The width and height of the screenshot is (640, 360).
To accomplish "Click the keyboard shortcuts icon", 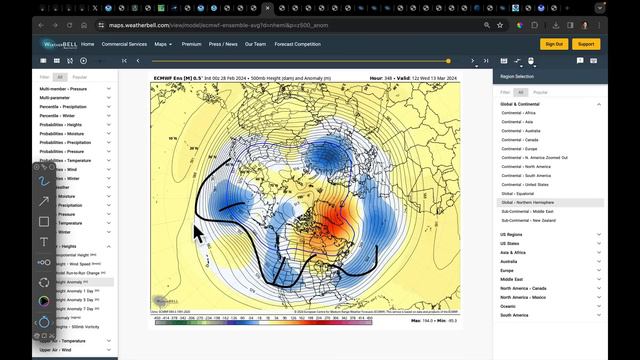I will tap(593, 61).
